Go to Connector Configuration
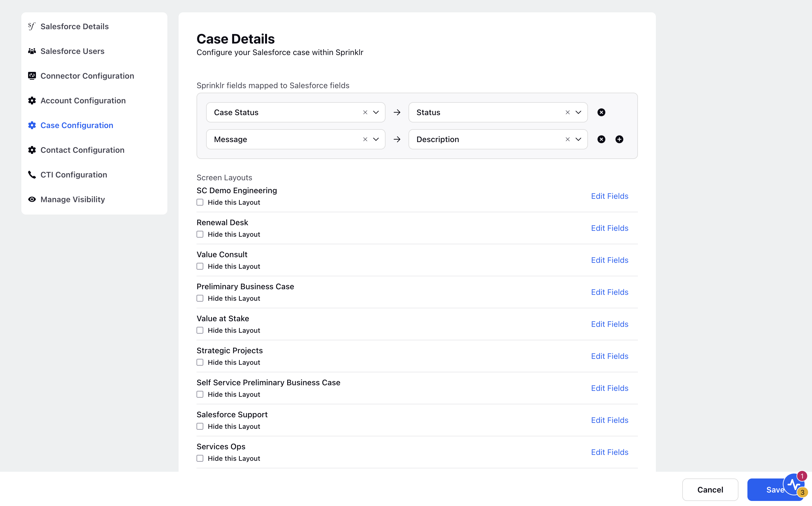Viewport: 812px width, 506px height. (x=87, y=76)
